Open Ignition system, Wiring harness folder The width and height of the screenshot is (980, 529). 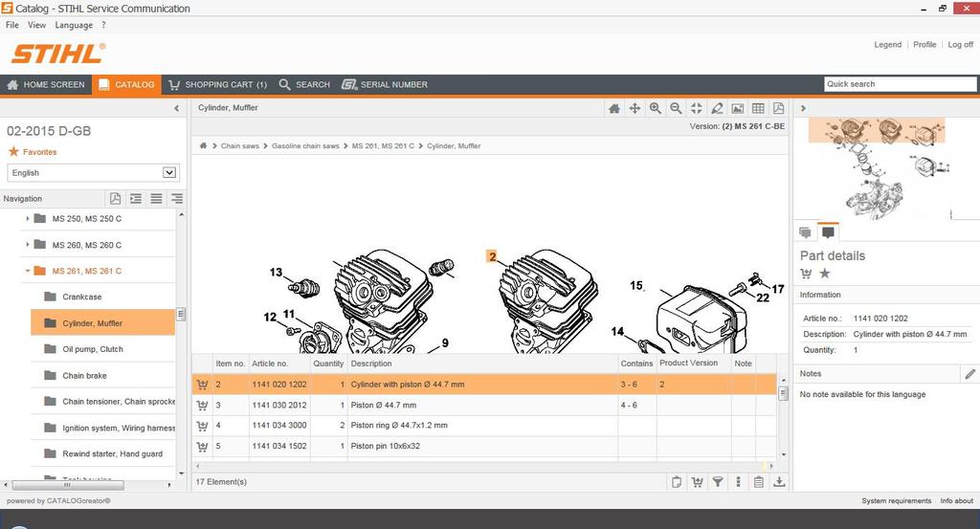coord(103,428)
